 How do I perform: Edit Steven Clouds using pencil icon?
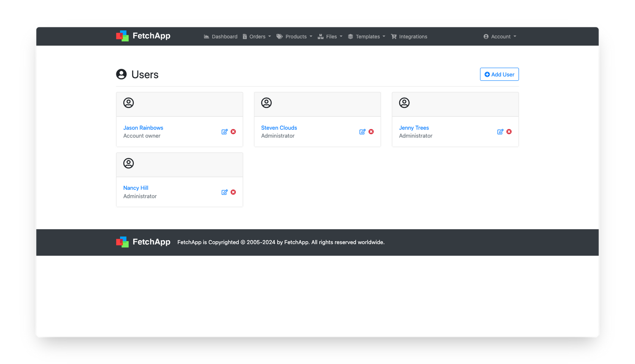click(362, 132)
